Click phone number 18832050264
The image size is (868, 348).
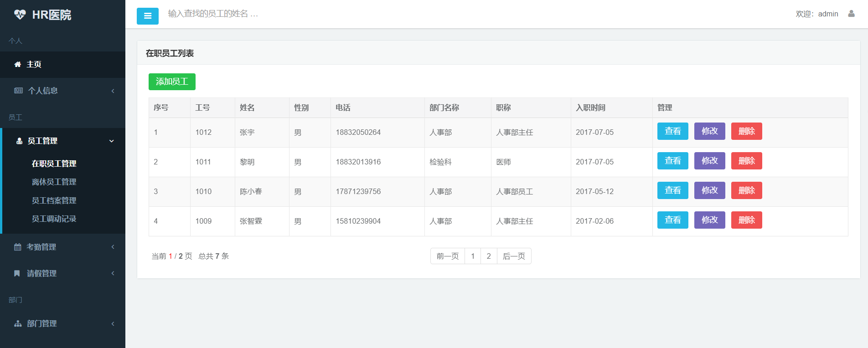tap(358, 132)
